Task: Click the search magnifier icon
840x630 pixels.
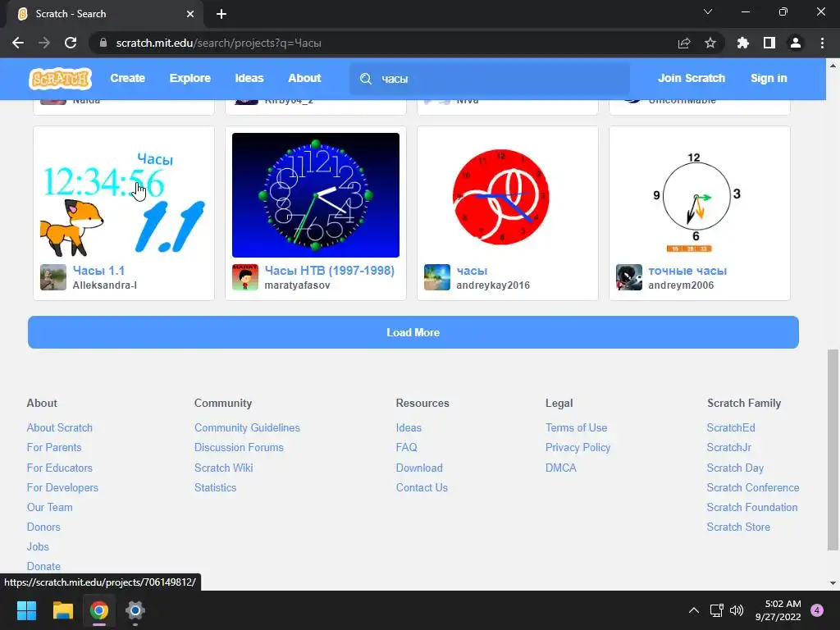Action: [x=366, y=79]
